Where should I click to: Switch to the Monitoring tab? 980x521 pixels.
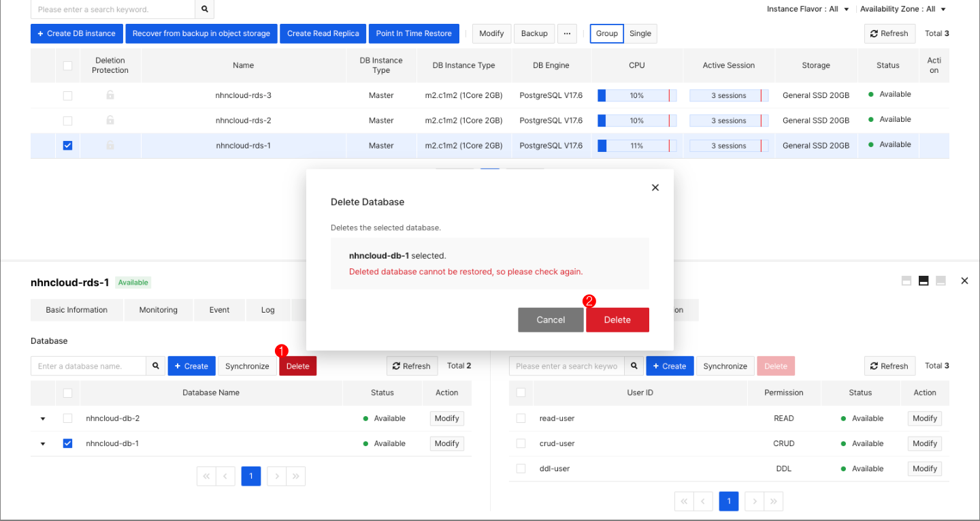(158, 310)
